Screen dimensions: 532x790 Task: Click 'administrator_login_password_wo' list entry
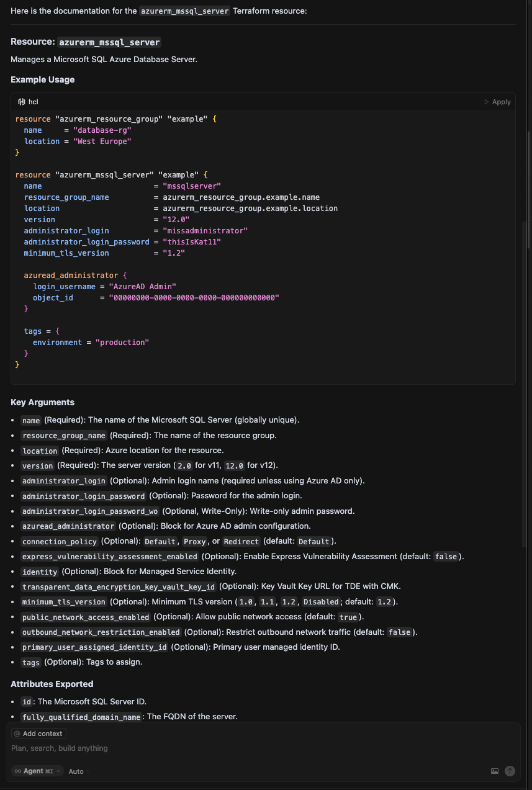(91, 511)
